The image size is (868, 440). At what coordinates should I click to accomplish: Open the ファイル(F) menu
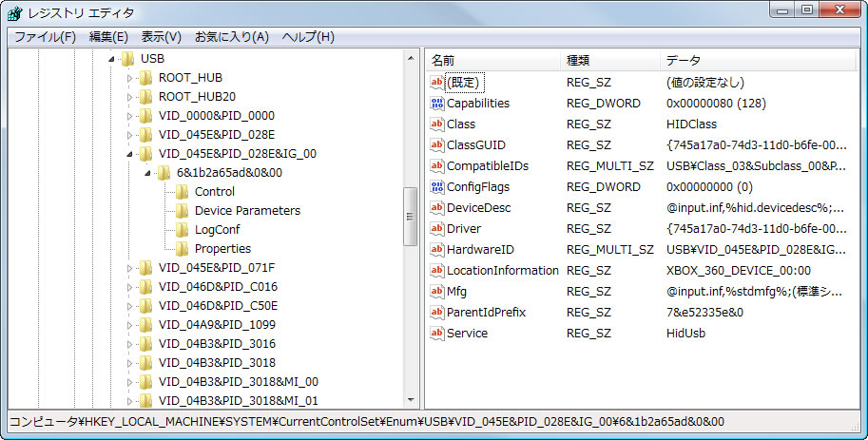pos(45,37)
